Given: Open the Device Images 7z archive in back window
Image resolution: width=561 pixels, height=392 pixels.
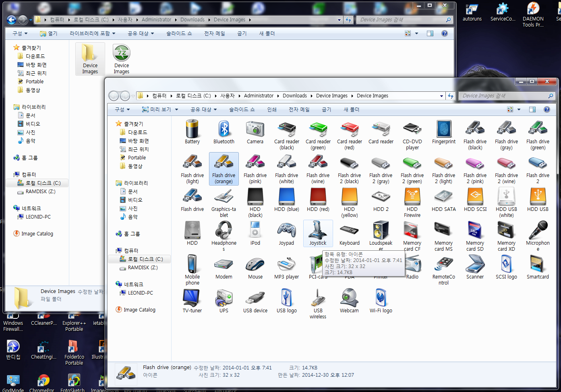Looking at the screenshot, I should coord(122,59).
